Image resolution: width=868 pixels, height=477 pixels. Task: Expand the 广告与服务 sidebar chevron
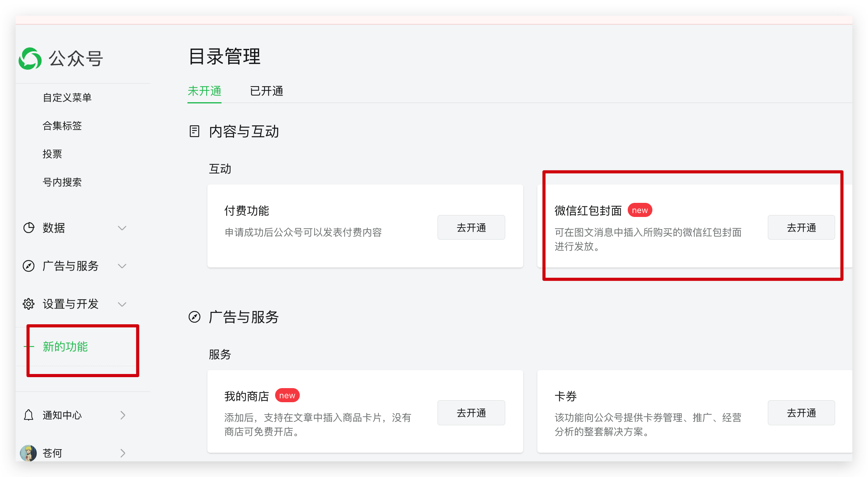pyautogui.click(x=122, y=266)
